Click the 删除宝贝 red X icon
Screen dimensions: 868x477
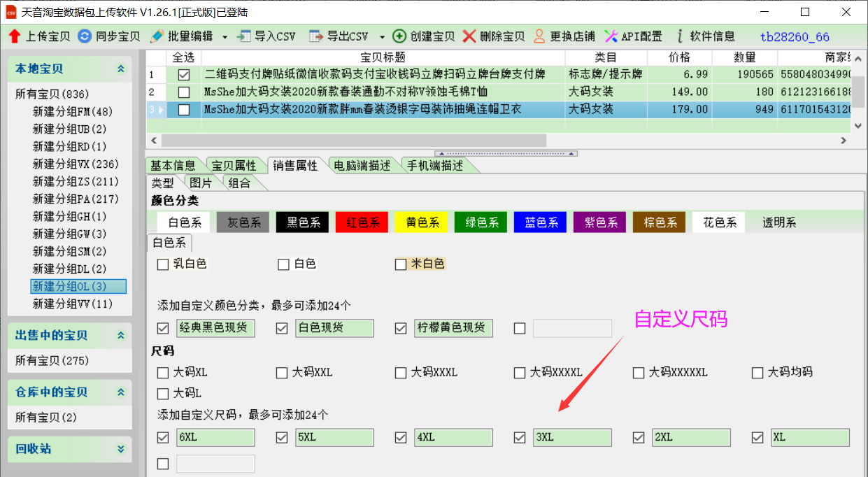[x=469, y=36]
